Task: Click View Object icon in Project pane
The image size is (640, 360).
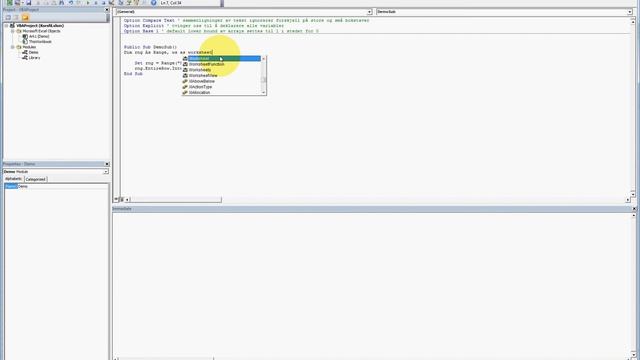Action: point(16,18)
